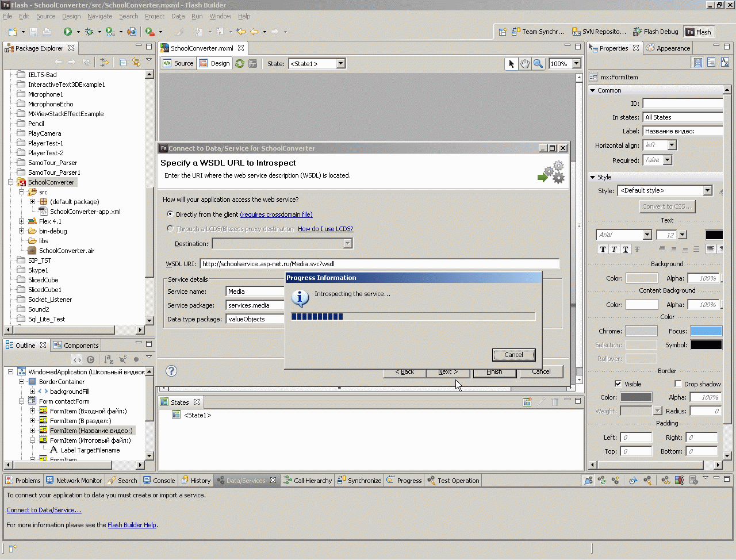Click the Print icon in main toolbar

pyautogui.click(x=47, y=32)
